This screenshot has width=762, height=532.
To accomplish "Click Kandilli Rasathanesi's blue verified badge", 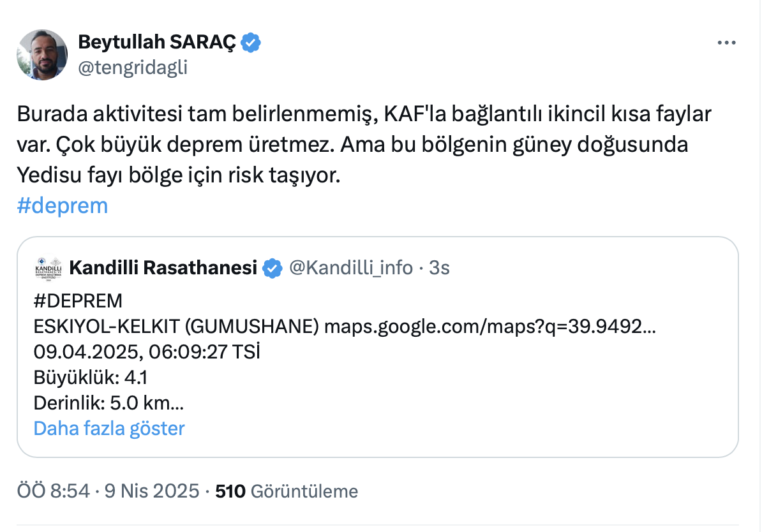I will 273,269.
